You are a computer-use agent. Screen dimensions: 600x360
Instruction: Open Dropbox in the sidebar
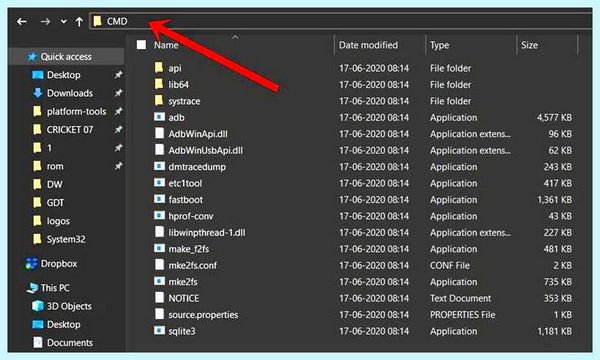click(x=59, y=264)
